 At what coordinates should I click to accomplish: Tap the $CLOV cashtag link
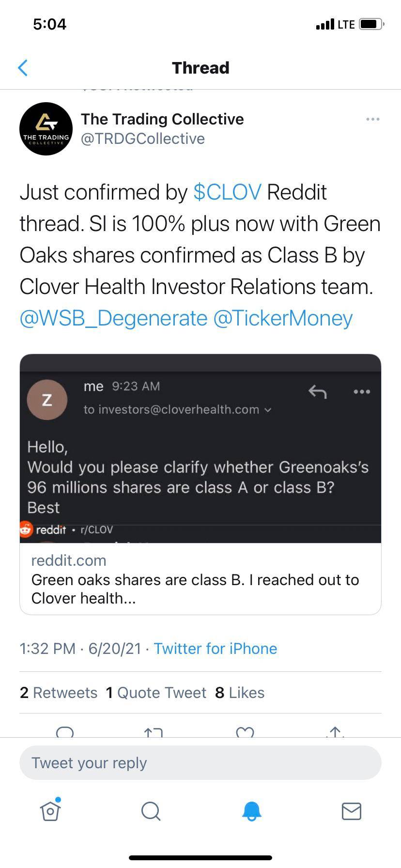tap(227, 192)
